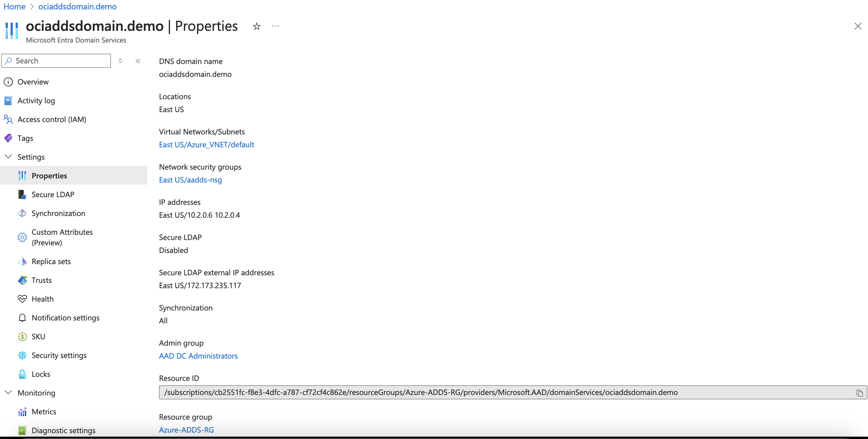Open Synchronization settings page

click(x=58, y=213)
